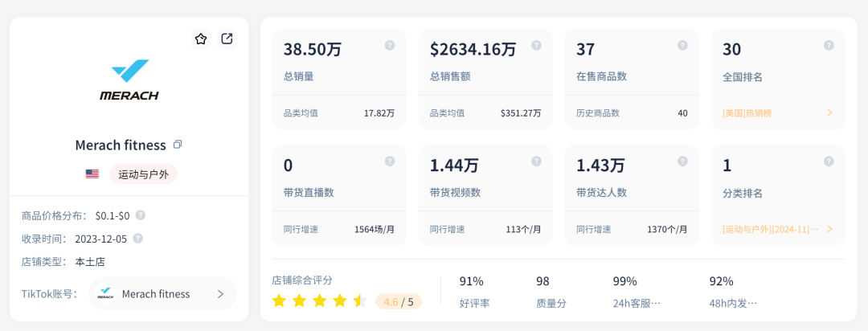Click help icon on 总销售额 card

(x=536, y=46)
